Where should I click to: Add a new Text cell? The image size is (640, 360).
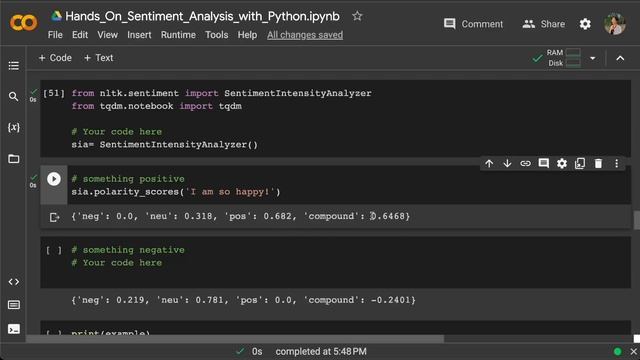coord(98,58)
